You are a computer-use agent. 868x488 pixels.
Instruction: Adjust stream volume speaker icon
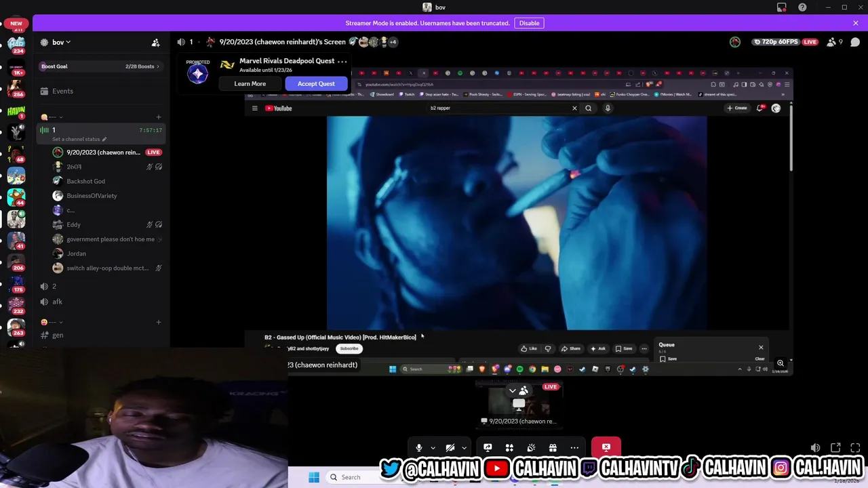(815, 448)
